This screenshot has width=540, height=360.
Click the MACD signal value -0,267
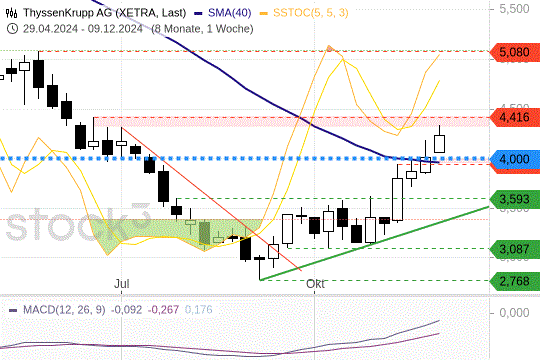(x=163, y=310)
